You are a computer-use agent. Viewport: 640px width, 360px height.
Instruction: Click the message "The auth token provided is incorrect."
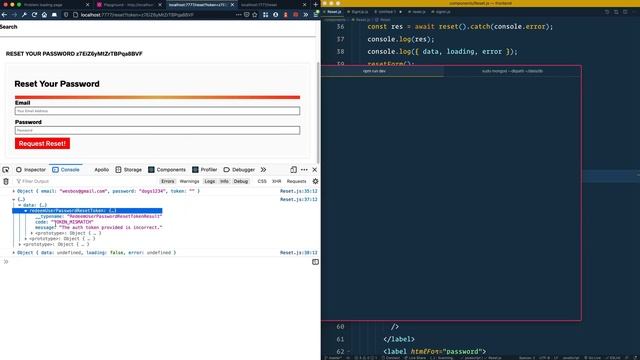point(111,227)
